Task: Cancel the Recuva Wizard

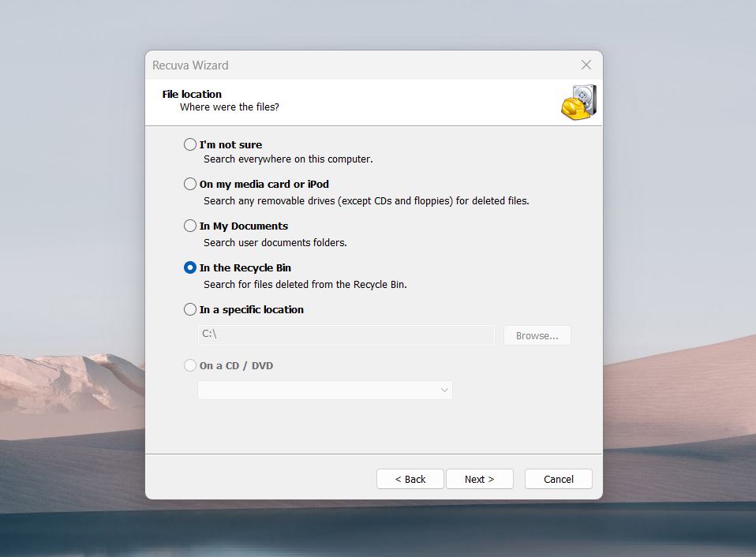Action: 559,479
